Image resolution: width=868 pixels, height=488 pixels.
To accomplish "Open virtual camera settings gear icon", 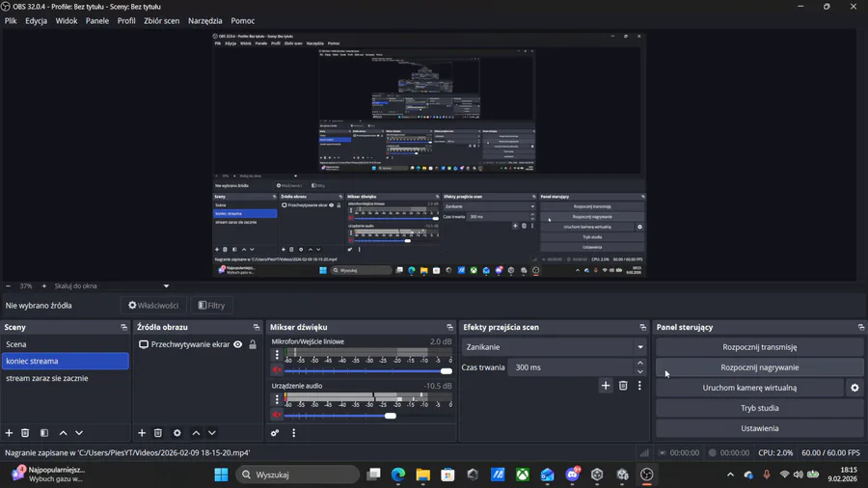I will pos(854,388).
